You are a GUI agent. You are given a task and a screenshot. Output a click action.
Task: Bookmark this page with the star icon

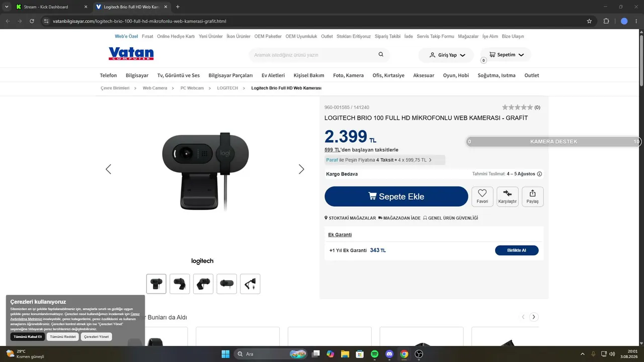coord(589,21)
